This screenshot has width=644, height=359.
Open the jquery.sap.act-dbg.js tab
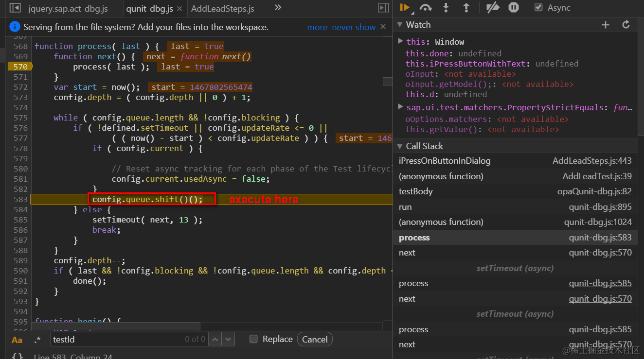[x=68, y=8]
